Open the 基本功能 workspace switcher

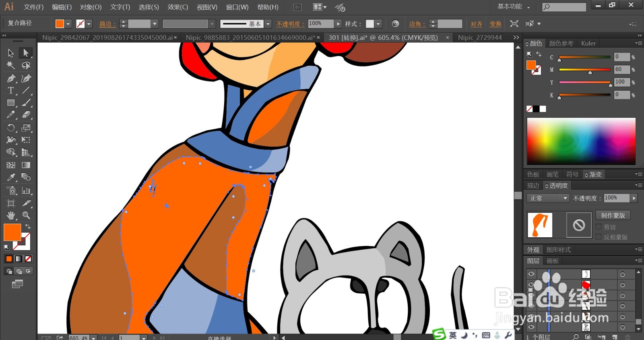(514, 6)
